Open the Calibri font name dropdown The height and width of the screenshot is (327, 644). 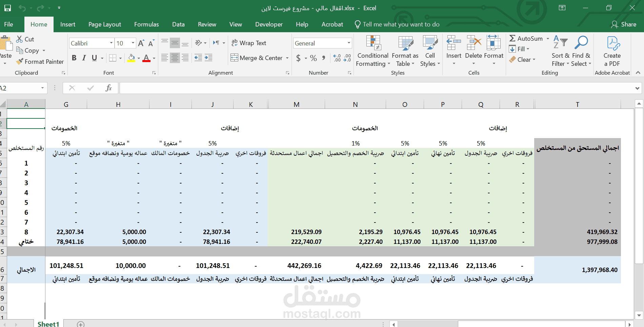(x=111, y=43)
